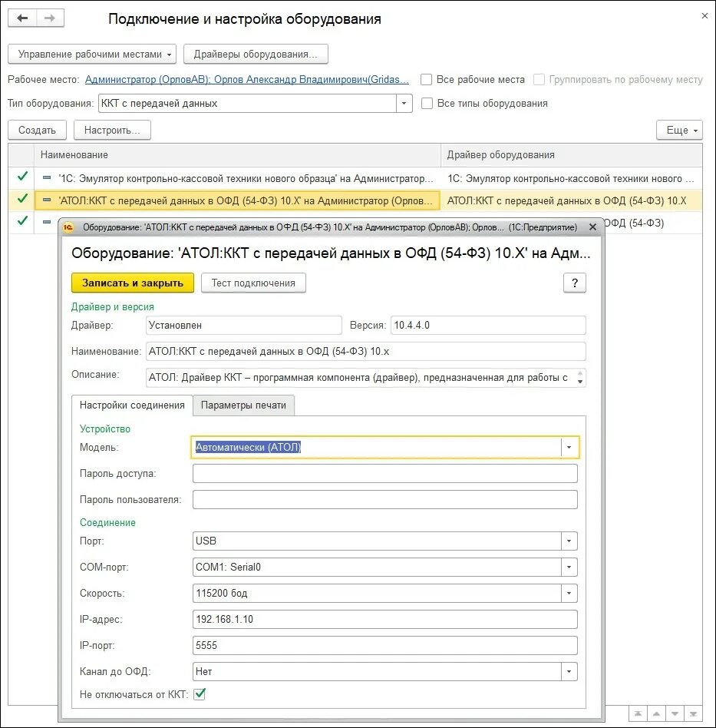Open help with the question mark button
Screen dimensions: 716x728
tap(575, 283)
